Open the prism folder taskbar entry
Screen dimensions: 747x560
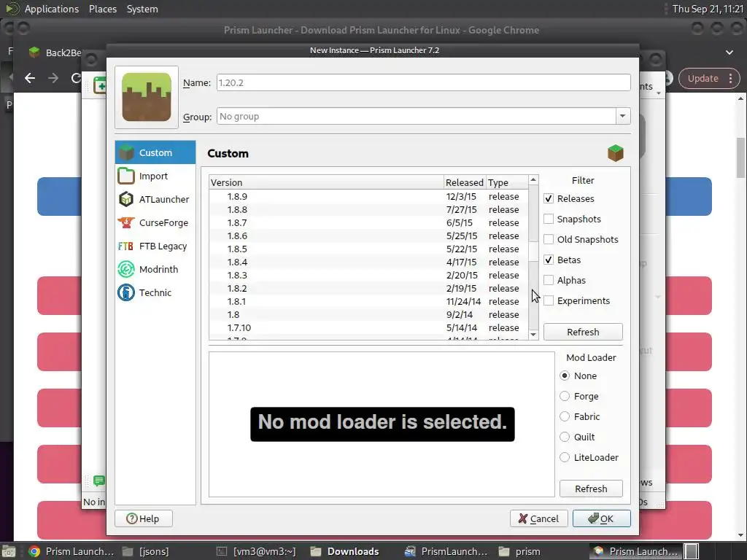pyautogui.click(x=519, y=551)
